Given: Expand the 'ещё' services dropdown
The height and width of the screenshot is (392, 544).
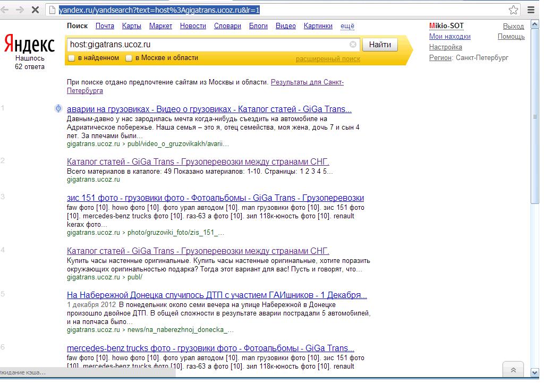Looking at the screenshot, I should [x=347, y=26].
